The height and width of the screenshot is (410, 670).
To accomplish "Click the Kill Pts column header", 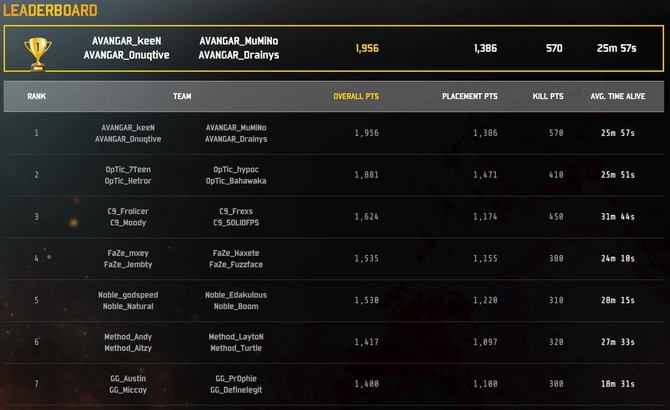I will point(547,97).
